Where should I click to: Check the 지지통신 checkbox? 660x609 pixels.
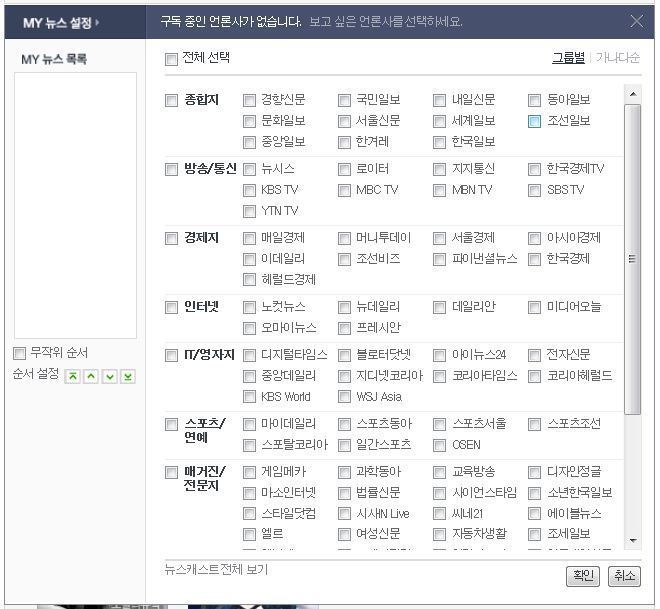coord(439,170)
